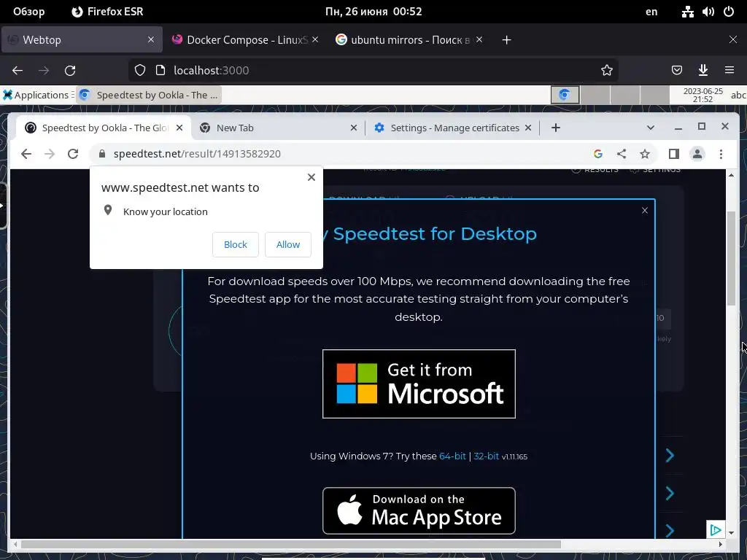Switch to ubuntu mirrors Firefox tab

click(409, 40)
